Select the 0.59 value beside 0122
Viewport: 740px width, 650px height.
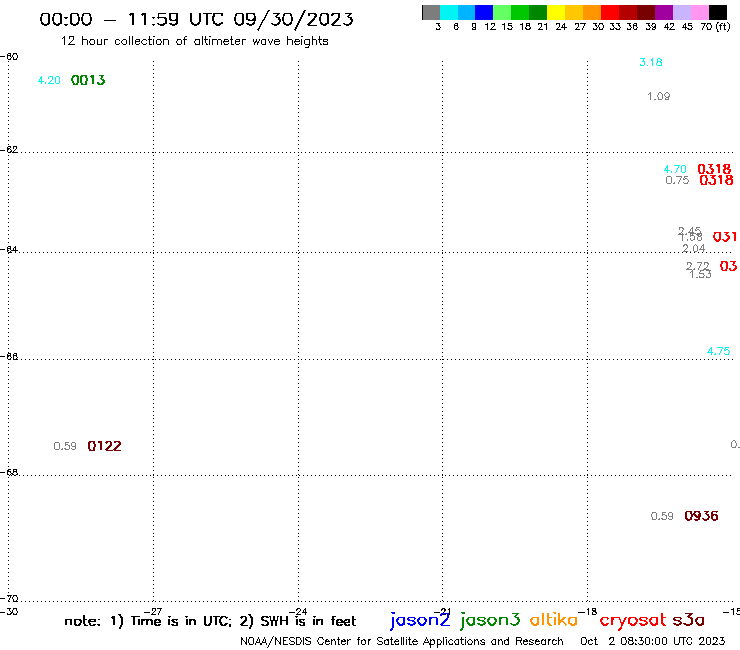point(65,446)
